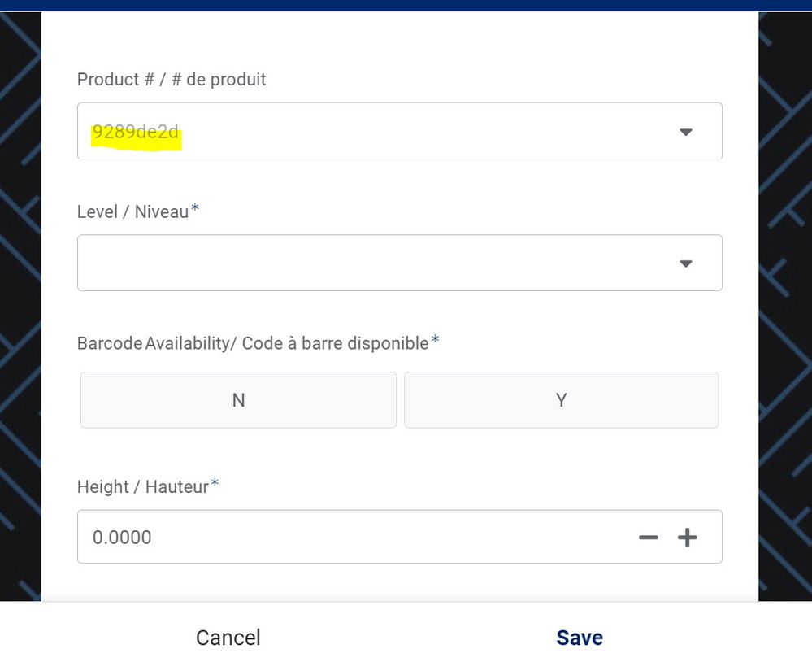Select N for Barcode Availability
The width and height of the screenshot is (812, 662).
click(239, 400)
